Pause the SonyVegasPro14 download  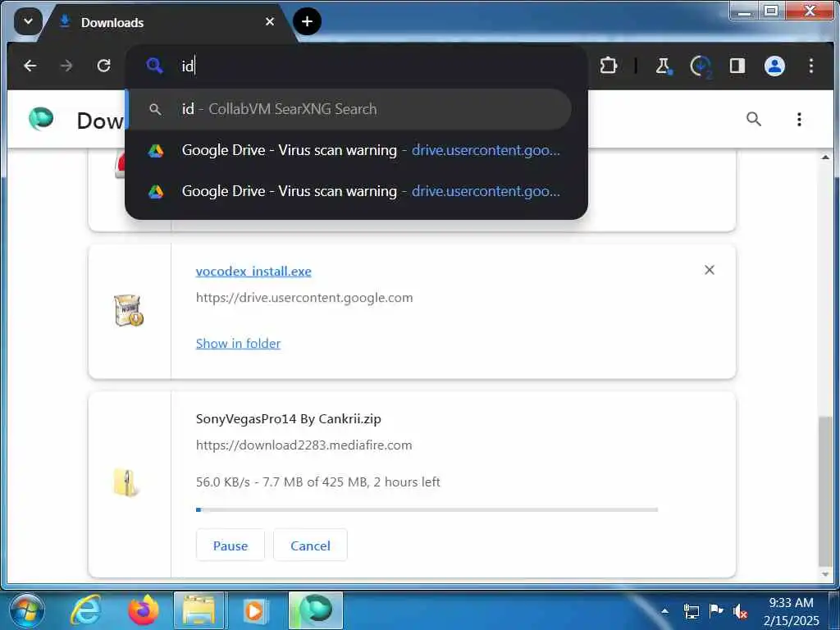(231, 546)
